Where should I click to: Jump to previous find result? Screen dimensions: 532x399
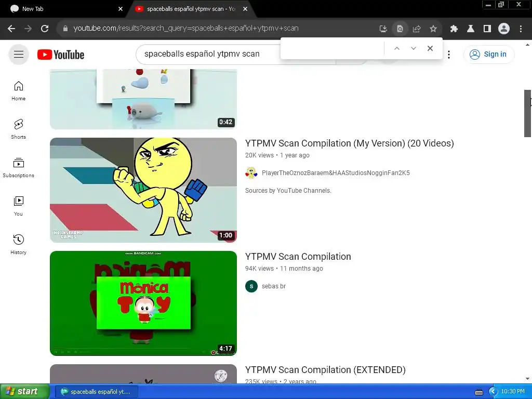[x=396, y=48]
